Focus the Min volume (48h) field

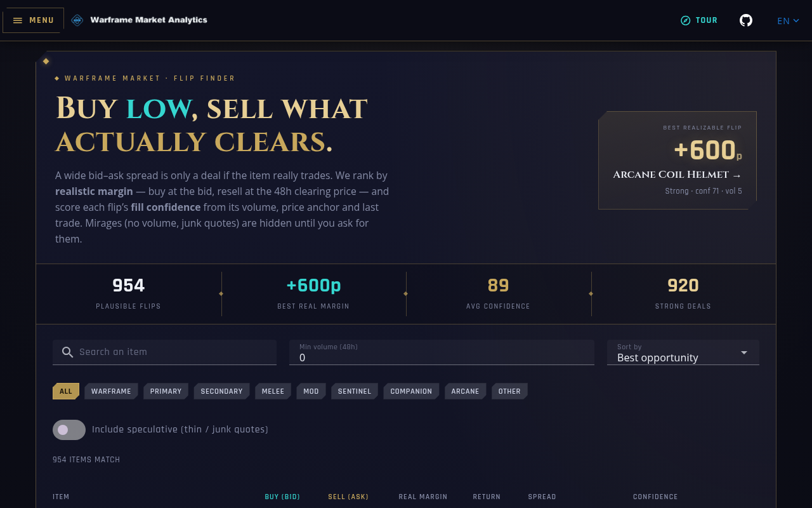(442, 352)
